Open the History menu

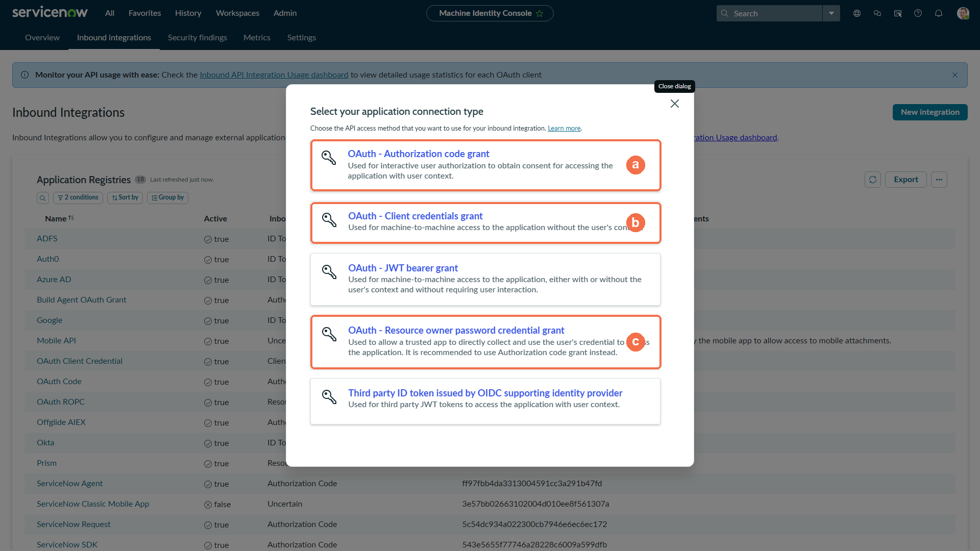(188, 13)
